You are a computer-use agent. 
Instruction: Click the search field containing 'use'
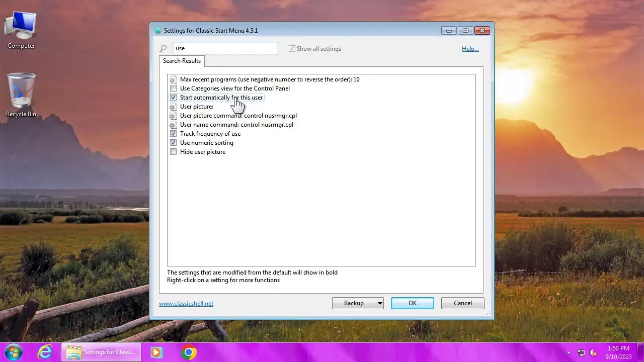pos(225,48)
